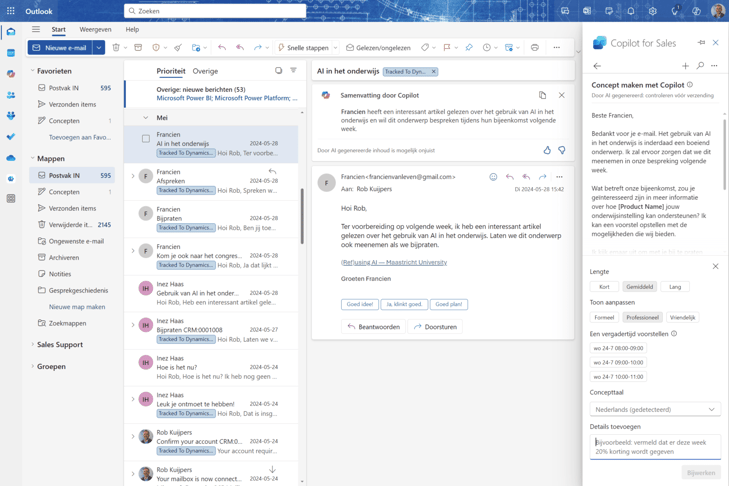The width and height of the screenshot is (729, 486).
Task: Select the Vriendelijk tone option
Action: point(683,317)
